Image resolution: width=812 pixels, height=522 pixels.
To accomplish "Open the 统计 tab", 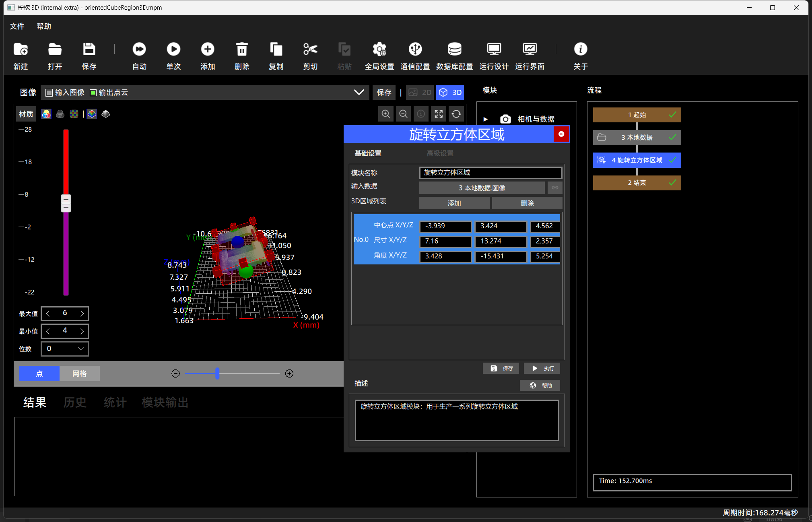I will (x=115, y=402).
